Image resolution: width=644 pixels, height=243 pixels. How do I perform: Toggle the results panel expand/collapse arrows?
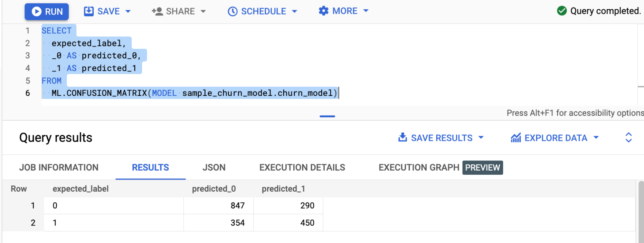(628, 137)
